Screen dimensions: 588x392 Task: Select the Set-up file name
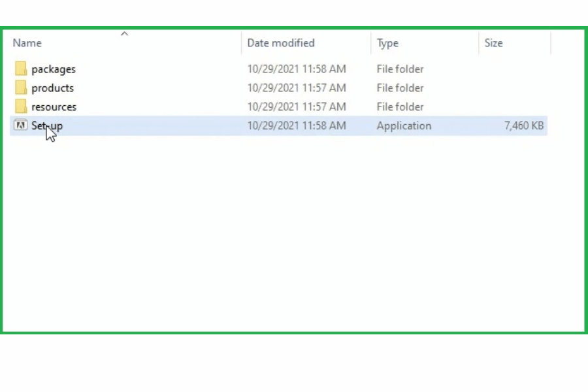(x=47, y=126)
